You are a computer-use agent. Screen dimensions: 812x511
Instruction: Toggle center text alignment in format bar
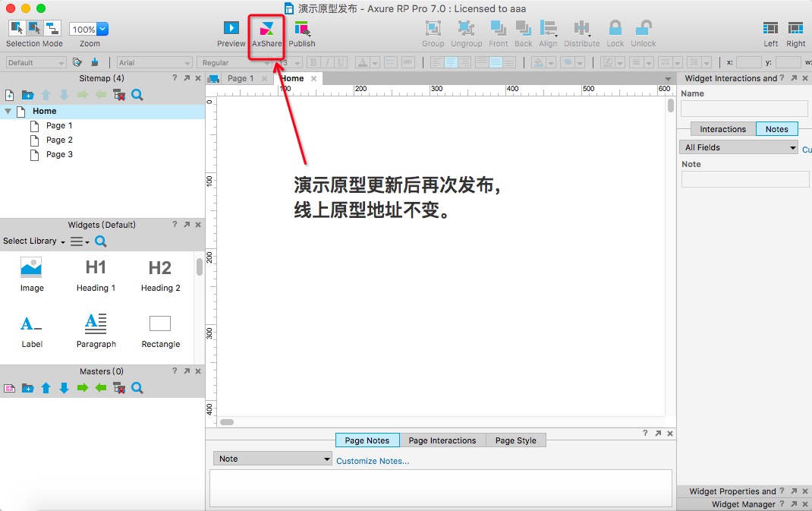click(x=451, y=63)
